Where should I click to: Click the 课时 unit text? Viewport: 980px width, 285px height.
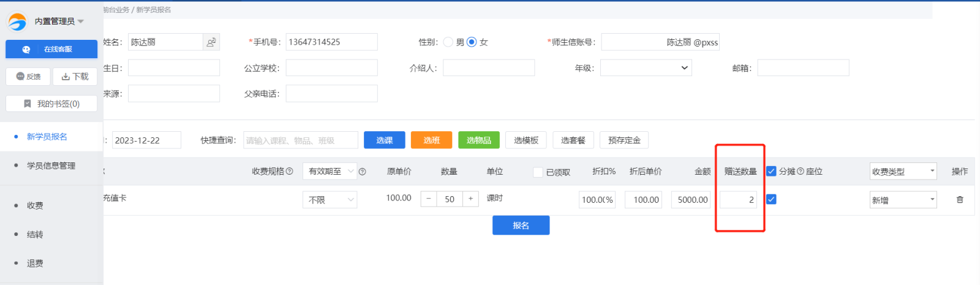(495, 198)
